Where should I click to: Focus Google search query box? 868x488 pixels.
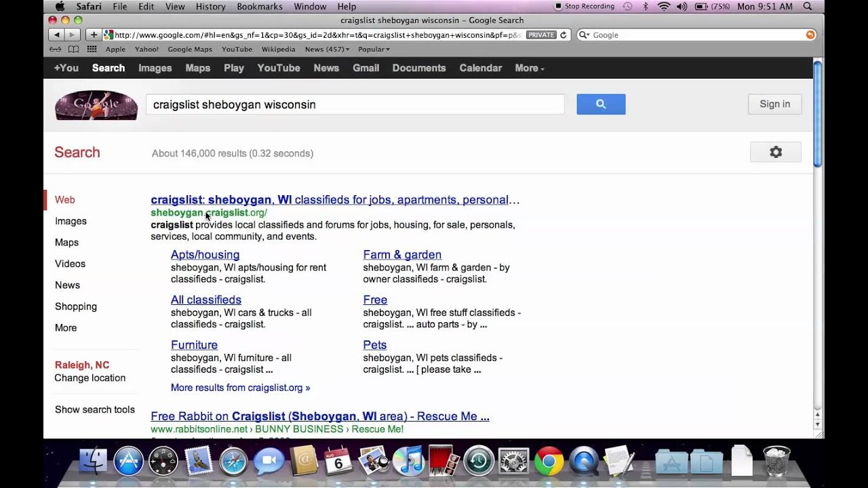355,104
